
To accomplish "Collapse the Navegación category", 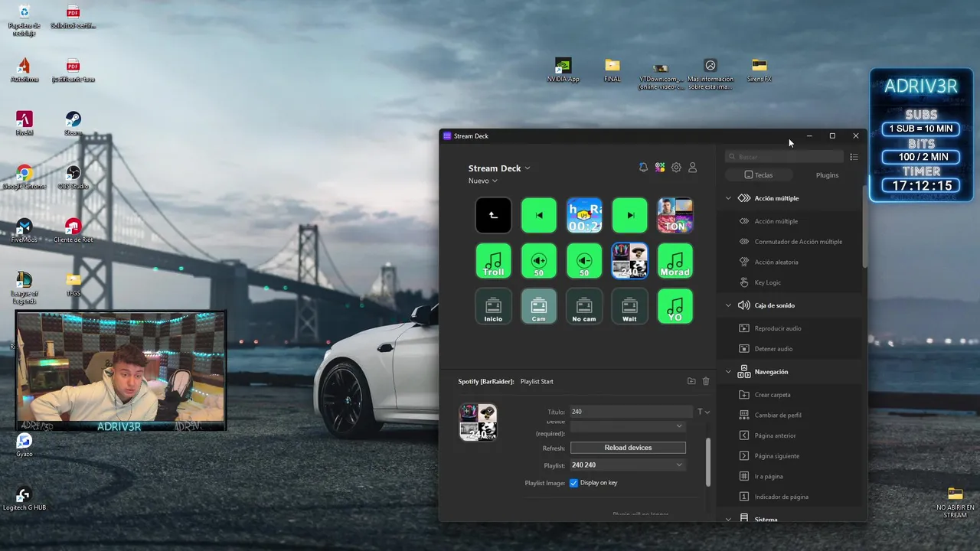I will tap(728, 372).
